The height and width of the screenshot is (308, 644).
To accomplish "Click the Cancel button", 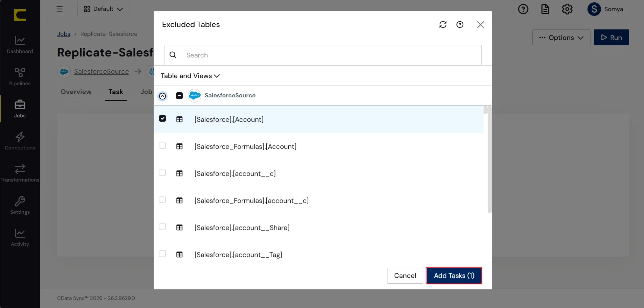I will click(405, 276).
